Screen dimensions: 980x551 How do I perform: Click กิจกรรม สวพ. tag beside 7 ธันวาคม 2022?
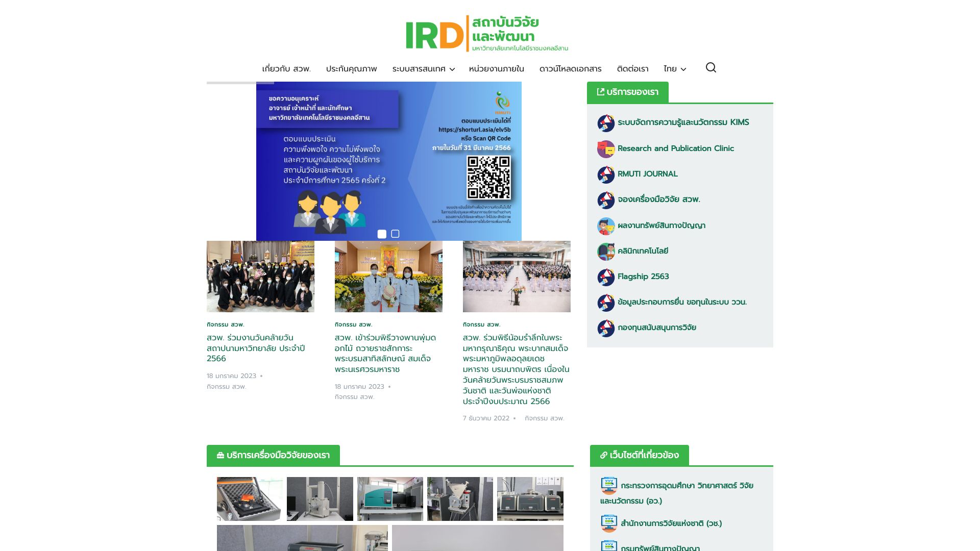point(545,418)
